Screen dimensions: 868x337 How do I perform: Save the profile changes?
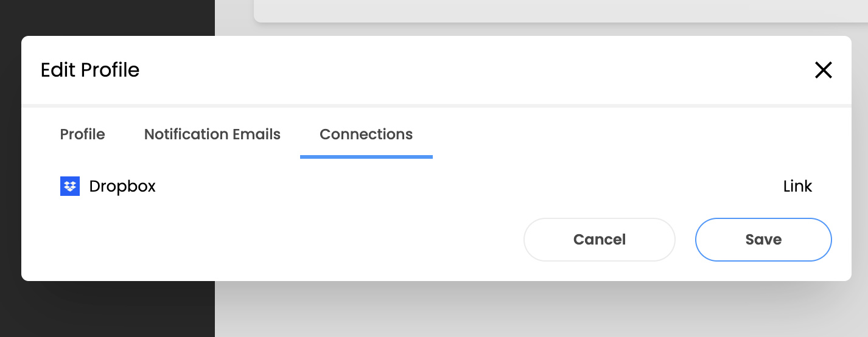[763, 240]
